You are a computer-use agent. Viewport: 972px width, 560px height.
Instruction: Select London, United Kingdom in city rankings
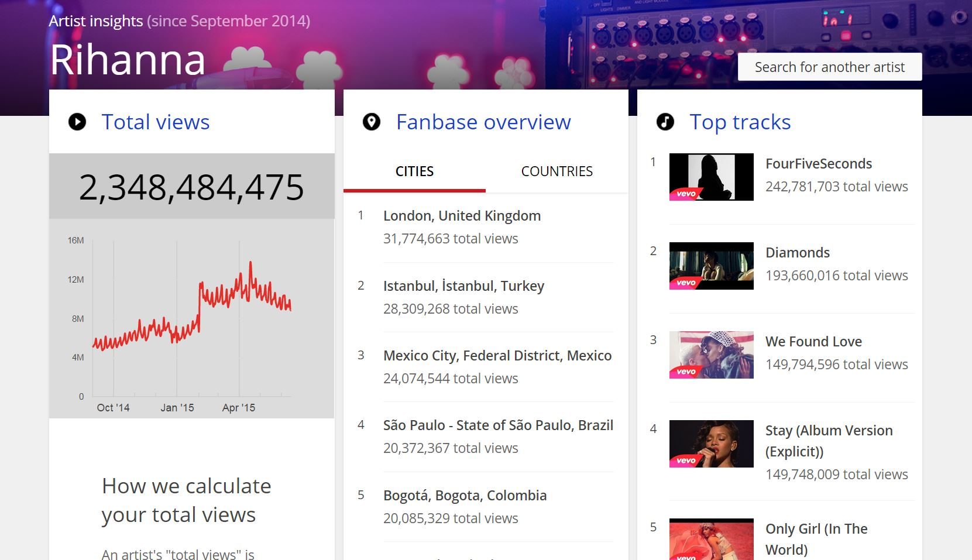[462, 215]
